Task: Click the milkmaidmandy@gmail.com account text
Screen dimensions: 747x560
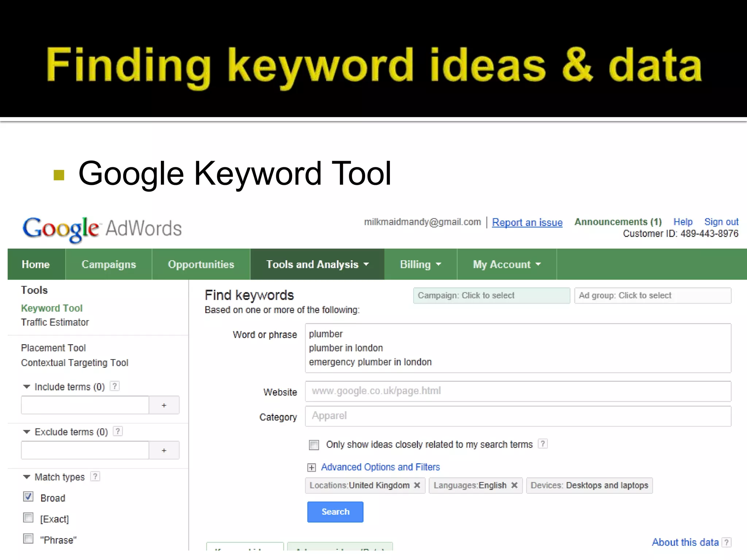Action: [x=422, y=222]
